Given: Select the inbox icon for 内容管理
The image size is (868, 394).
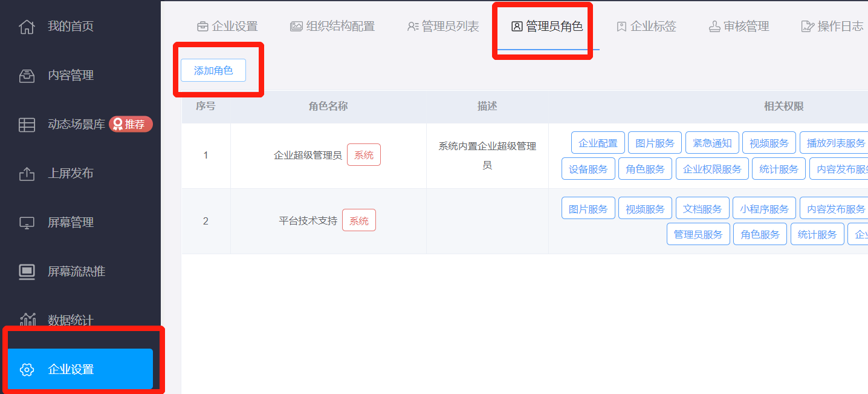Looking at the screenshot, I should (27, 76).
